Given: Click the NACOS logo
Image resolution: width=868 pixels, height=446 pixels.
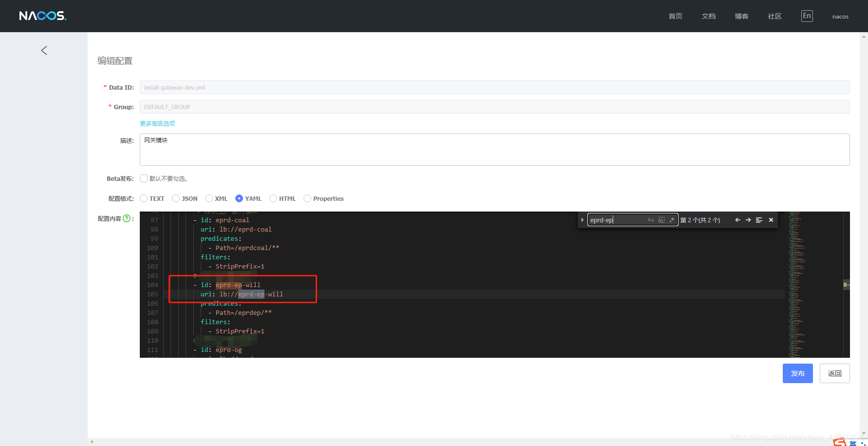Looking at the screenshot, I should 42,16.
